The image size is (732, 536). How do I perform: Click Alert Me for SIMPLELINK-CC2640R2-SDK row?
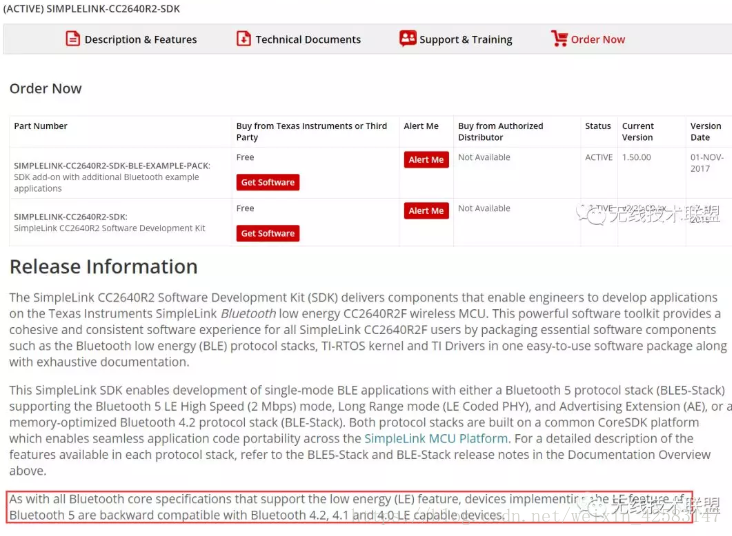pyautogui.click(x=426, y=211)
